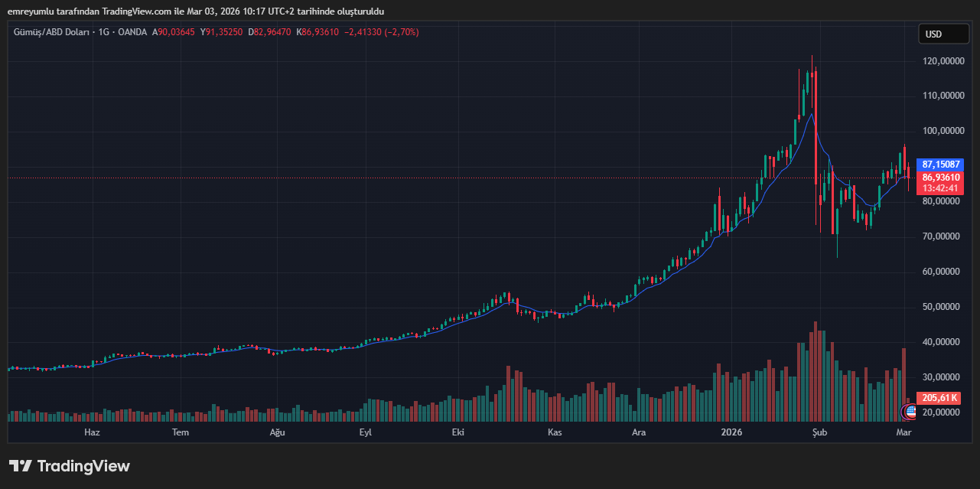The image size is (980, 489).
Task: Click the Eki marker on time axis
Action: [x=458, y=432]
